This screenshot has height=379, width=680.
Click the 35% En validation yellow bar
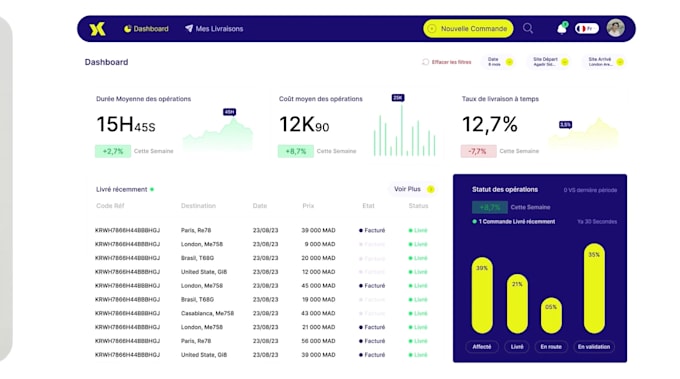tap(594, 288)
